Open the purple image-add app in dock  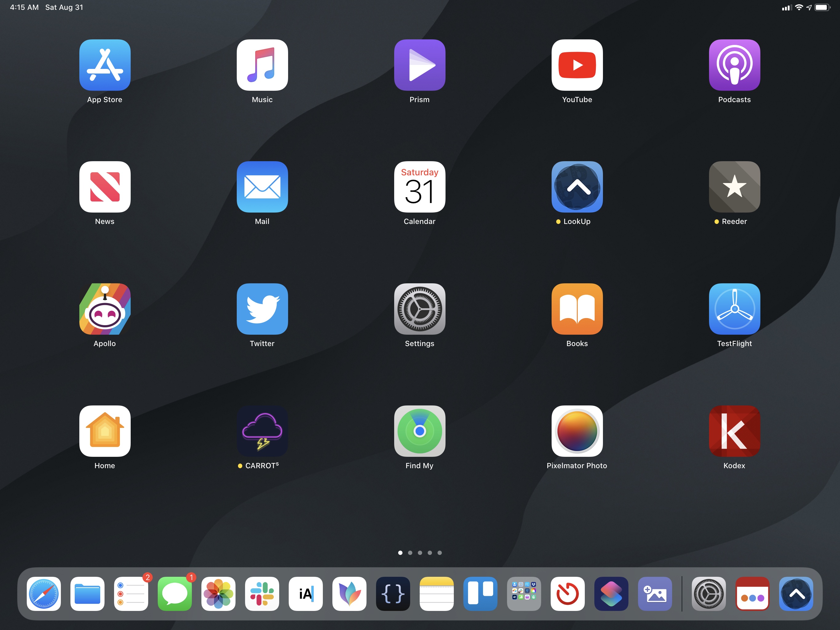click(655, 594)
